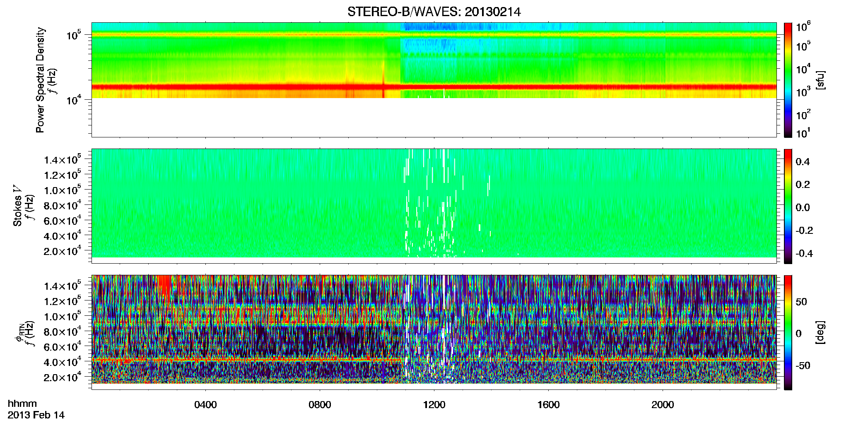Image resolution: width=868 pixels, height=447 pixels.
Task: Select the "Power Spectral Density" y-axis label
Action: coord(41,80)
